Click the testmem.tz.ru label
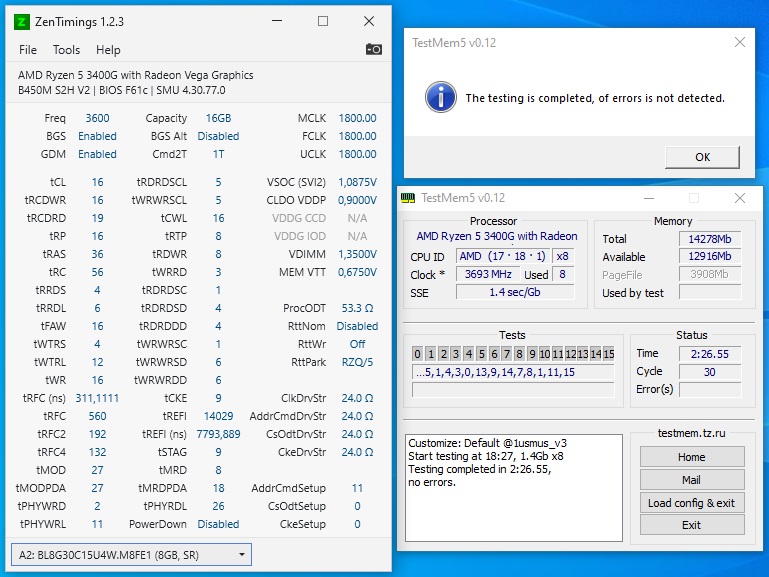The image size is (769, 577). [x=692, y=433]
